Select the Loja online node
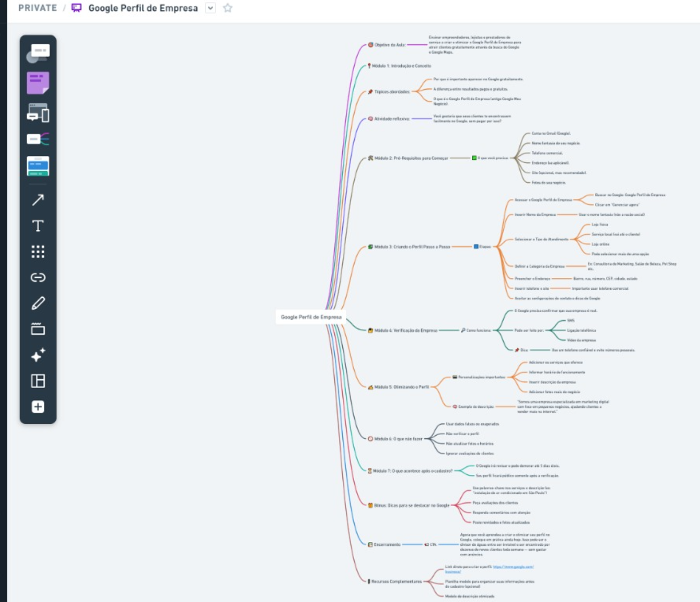The image size is (700, 602). coord(601,244)
